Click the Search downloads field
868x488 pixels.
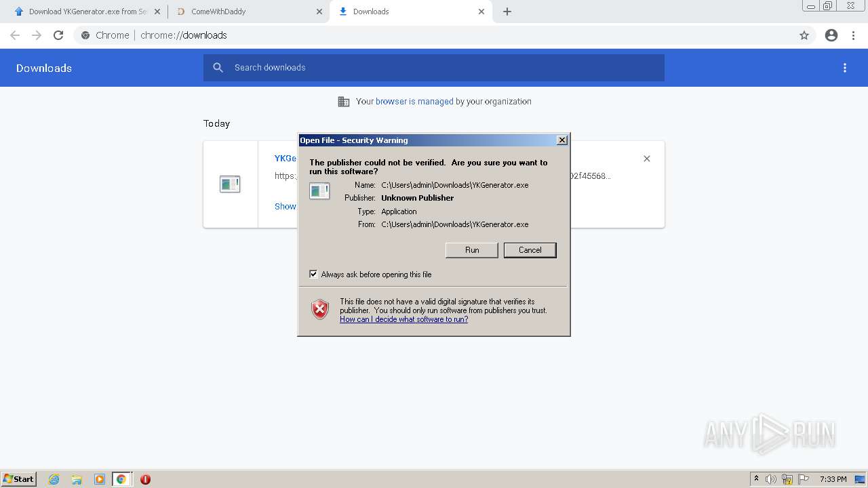click(434, 68)
